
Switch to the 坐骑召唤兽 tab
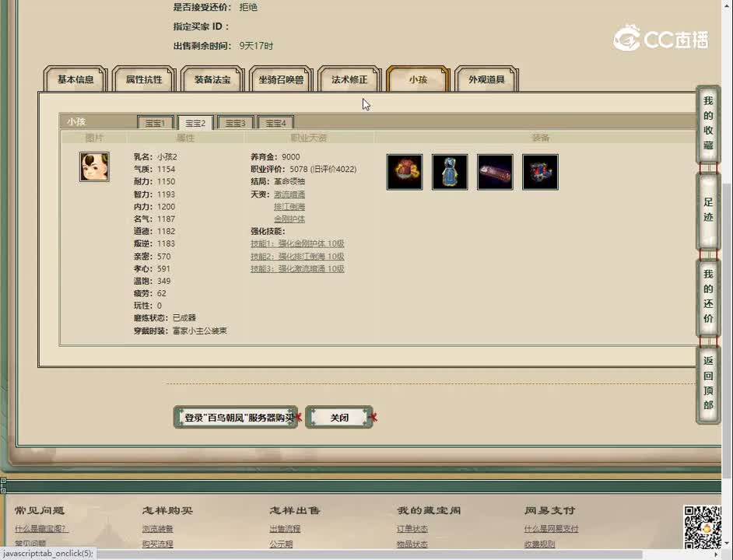click(x=280, y=78)
